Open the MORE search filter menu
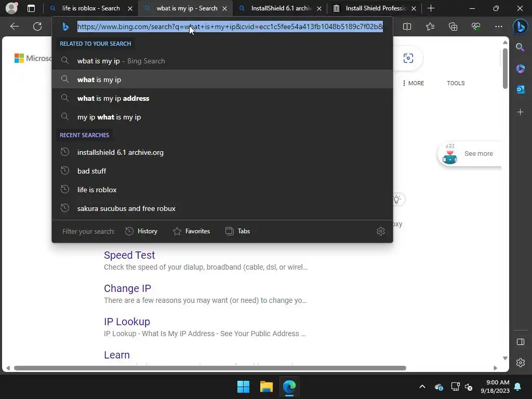The width and height of the screenshot is (532, 399). pyautogui.click(x=413, y=83)
